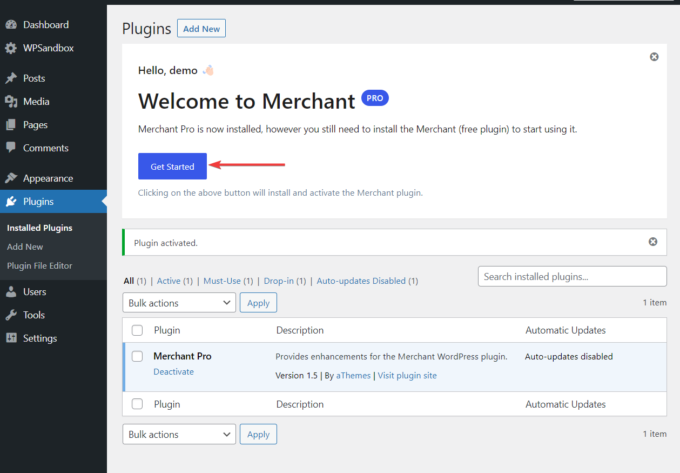Check the Merchant Pro plugin checkbox
The width and height of the screenshot is (680, 473).
[137, 356]
